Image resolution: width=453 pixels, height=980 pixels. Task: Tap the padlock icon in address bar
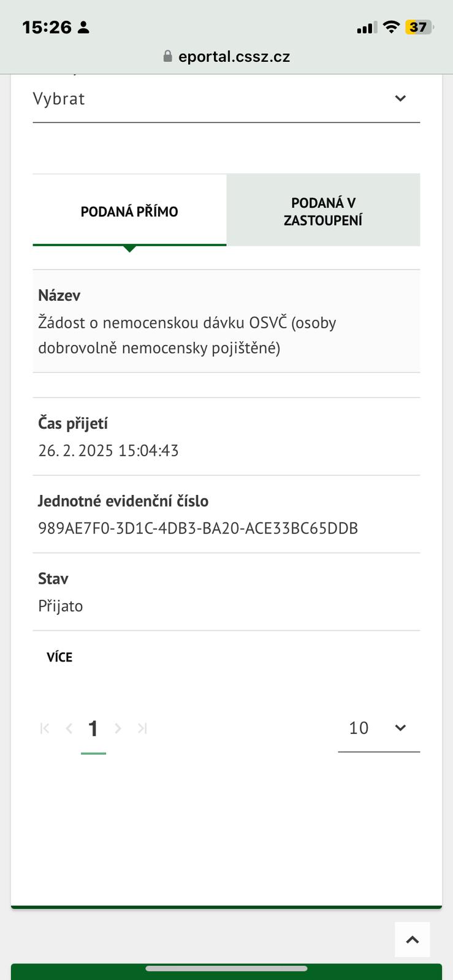tap(168, 56)
